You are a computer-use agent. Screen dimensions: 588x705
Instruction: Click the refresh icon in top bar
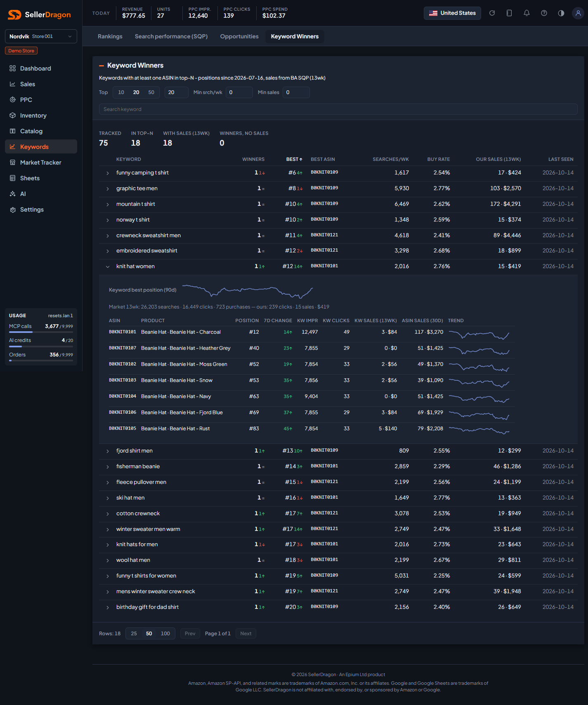point(492,13)
